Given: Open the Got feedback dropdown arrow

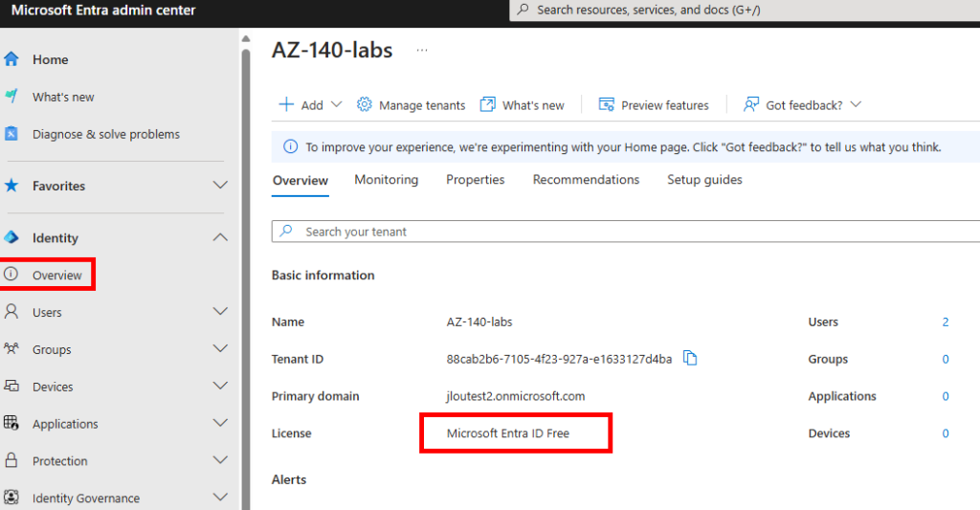Looking at the screenshot, I should point(856,104).
